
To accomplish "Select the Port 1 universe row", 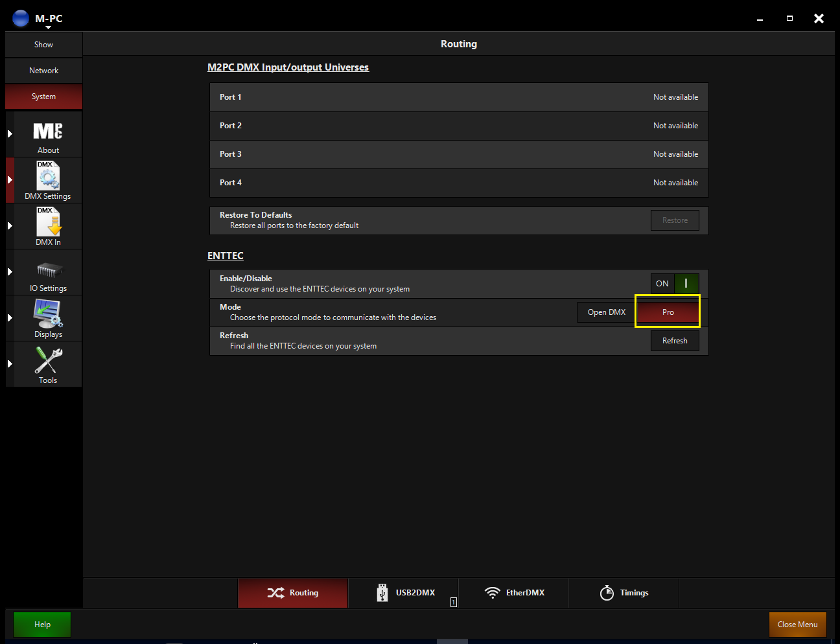I will (x=459, y=97).
